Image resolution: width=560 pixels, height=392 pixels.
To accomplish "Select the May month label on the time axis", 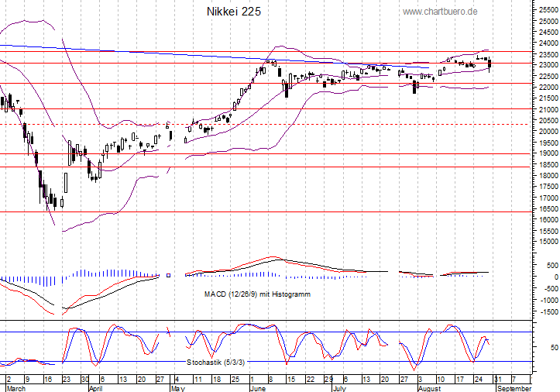I will pyautogui.click(x=178, y=388).
